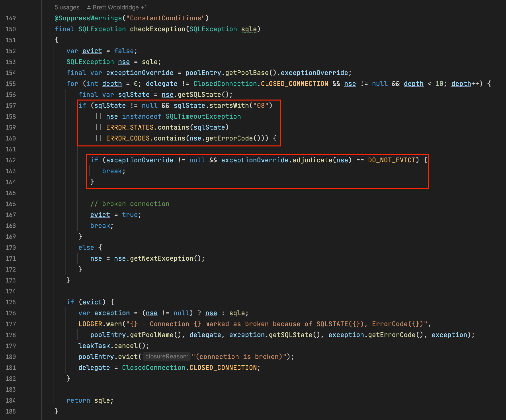
Task: Click the underlined evict variable on line 152
Action: [92, 51]
